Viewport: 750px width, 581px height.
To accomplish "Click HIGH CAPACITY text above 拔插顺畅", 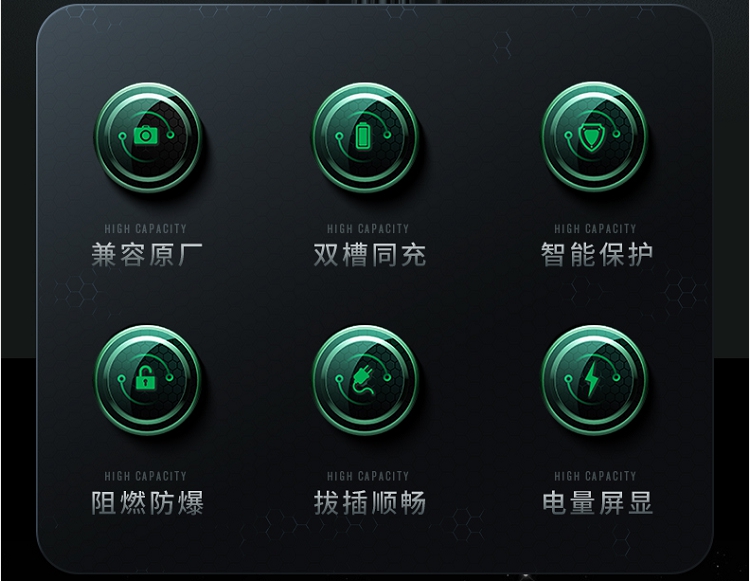I will (368, 476).
